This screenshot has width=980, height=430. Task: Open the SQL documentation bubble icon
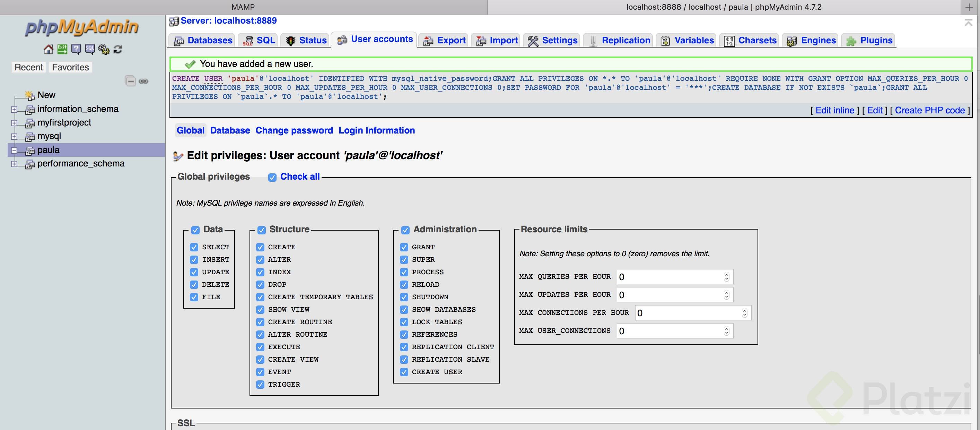[x=90, y=49]
